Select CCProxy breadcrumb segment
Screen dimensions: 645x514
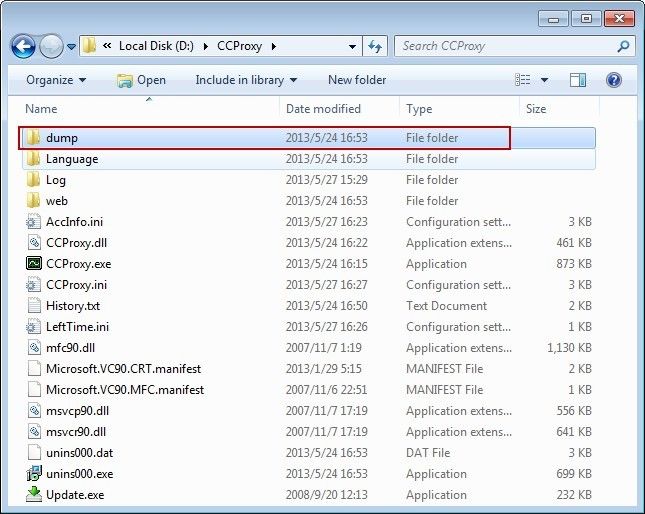(x=239, y=46)
